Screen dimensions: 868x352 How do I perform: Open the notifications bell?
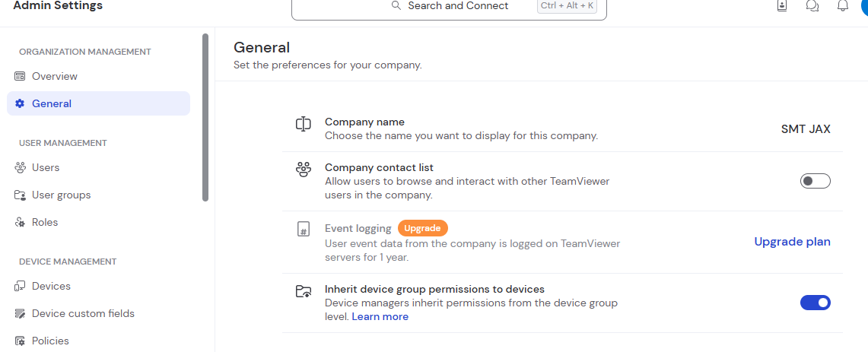pyautogui.click(x=842, y=6)
